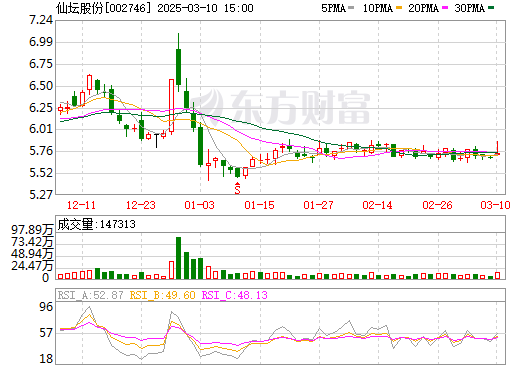
Task: Click the RSI_A:52.87 indicator label
Action: coord(90,295)
